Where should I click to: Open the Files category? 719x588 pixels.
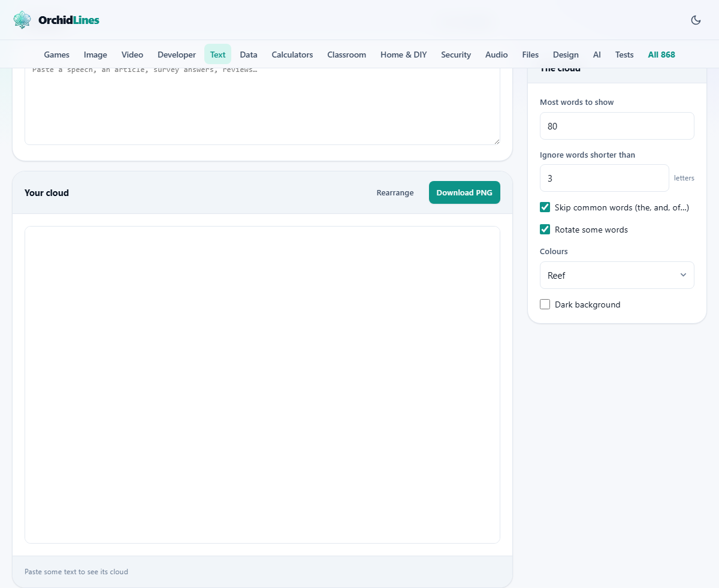[530, 55]
